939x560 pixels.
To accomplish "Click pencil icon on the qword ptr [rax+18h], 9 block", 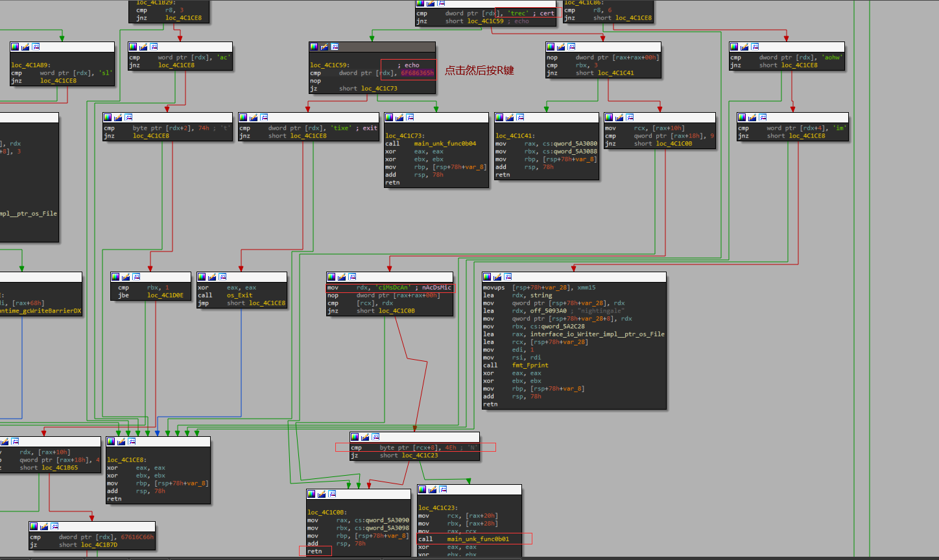I will (619, 117).
